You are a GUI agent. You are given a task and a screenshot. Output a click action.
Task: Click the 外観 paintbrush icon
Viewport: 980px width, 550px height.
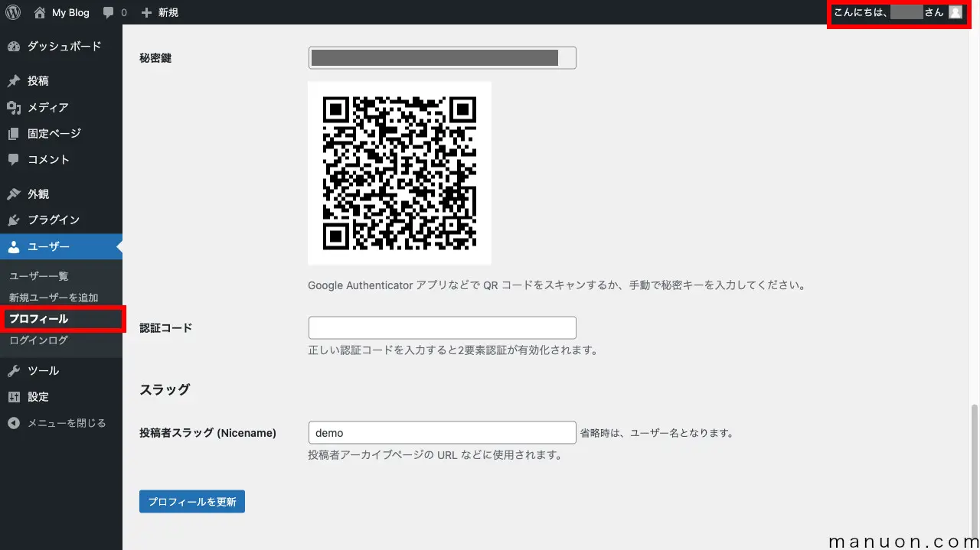(x=14, y=194)
